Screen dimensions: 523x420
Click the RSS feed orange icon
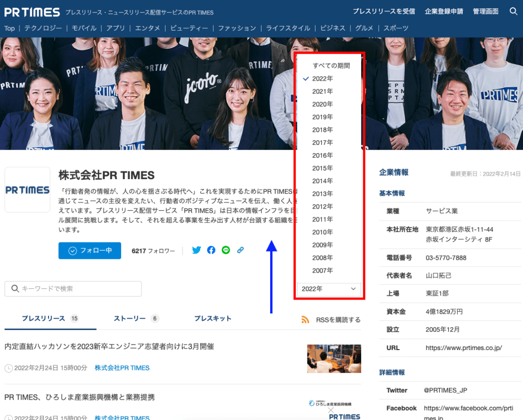305,319
